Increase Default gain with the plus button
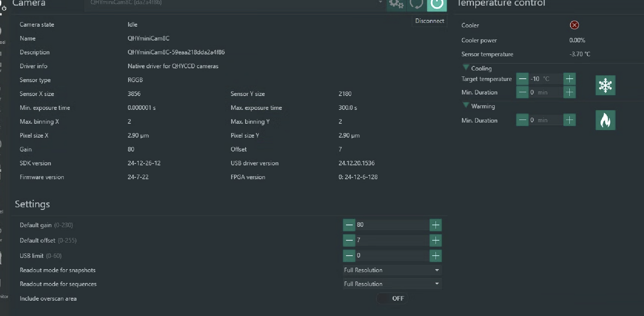The width and height of the screenshot is (644, 316). [435, 225]
